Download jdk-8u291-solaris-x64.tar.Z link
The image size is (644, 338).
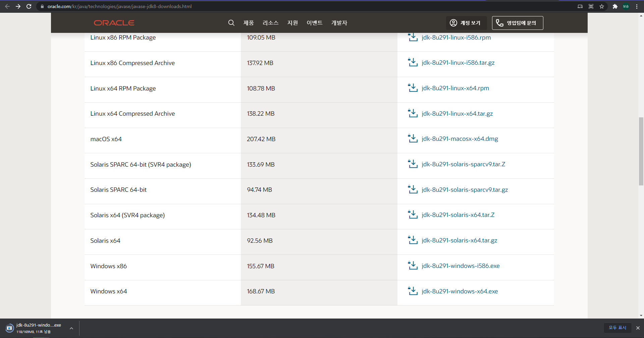coord(458,215)
